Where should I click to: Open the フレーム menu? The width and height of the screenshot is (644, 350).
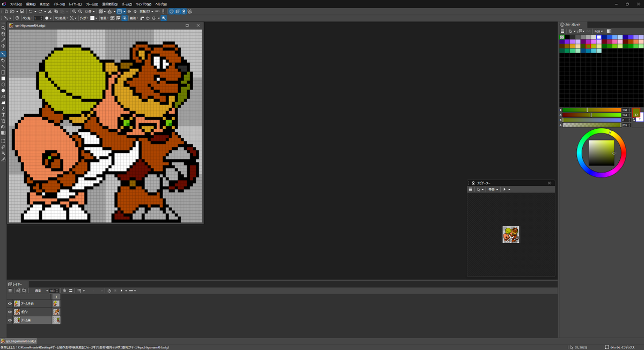pos(92,4)
